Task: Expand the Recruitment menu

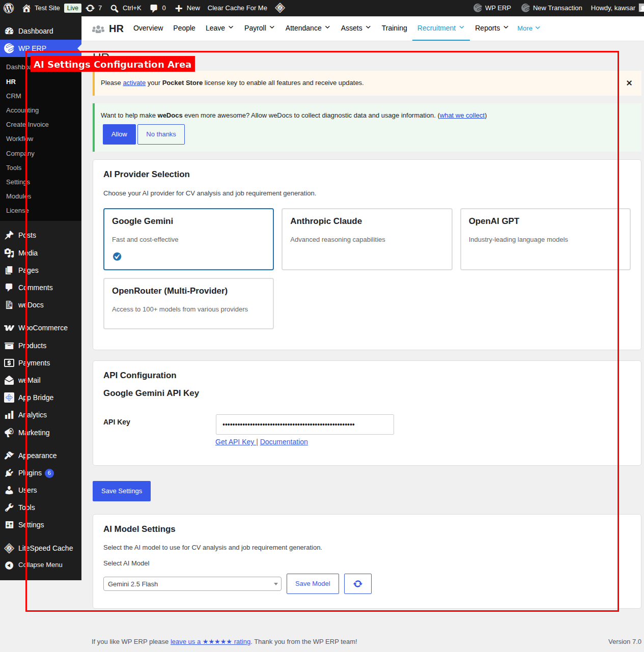Action: 441,28
